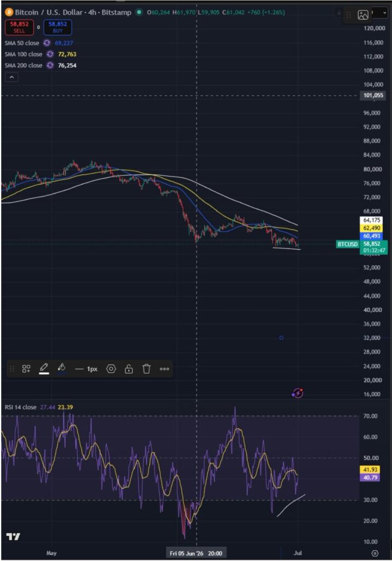Click the TradingView logo at bottom left
The image size is (392, 561).
coord(13,536)
